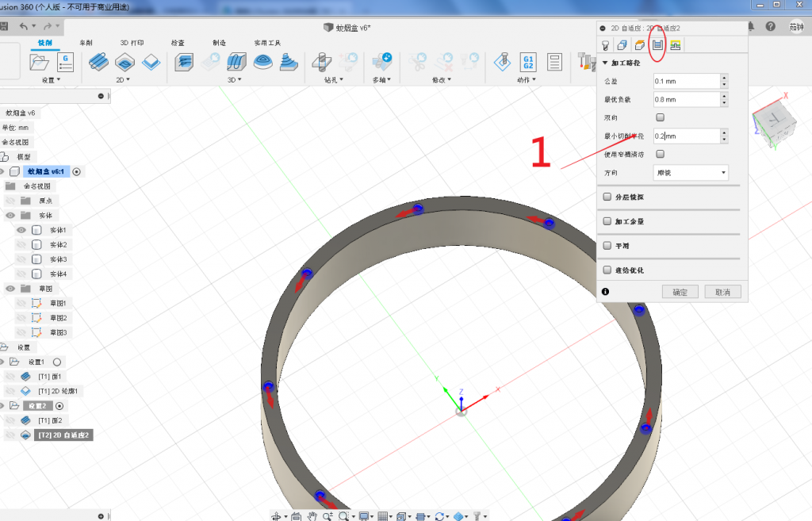The image size is (812, 521).
Task: Switch to the 检查 ribbon tab
Action: [x=178, y=43]
